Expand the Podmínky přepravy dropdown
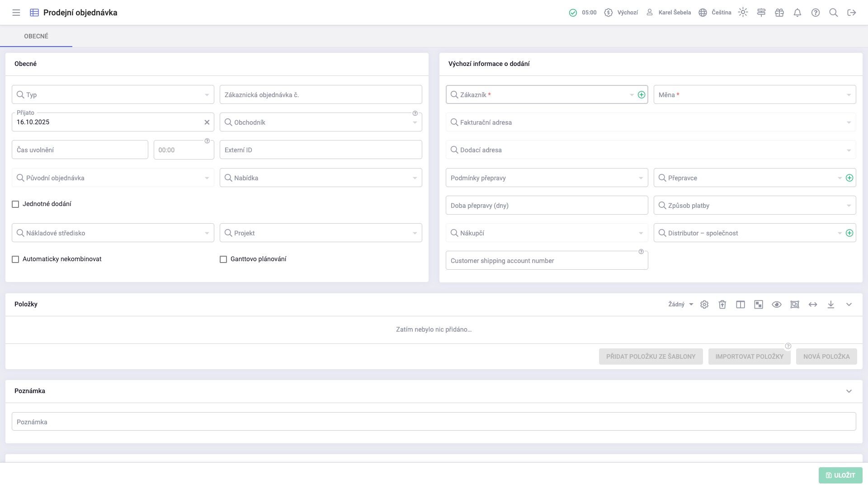This screenshot has width=868, height=488. (547, 178)
